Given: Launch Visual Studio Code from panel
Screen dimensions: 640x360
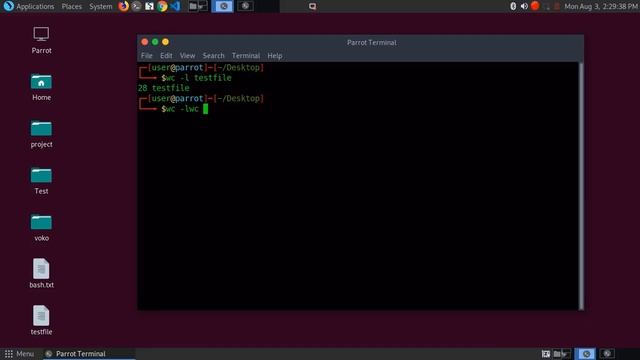Looking at the screenshot, I should click(x=175, y=6).
